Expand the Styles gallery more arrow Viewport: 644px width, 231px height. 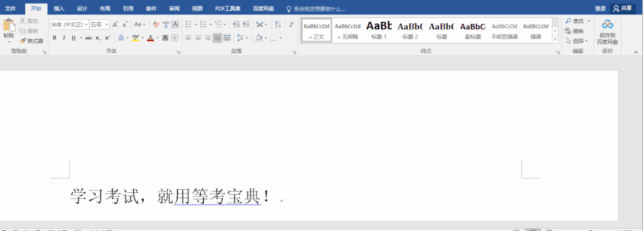click(556, 39)
